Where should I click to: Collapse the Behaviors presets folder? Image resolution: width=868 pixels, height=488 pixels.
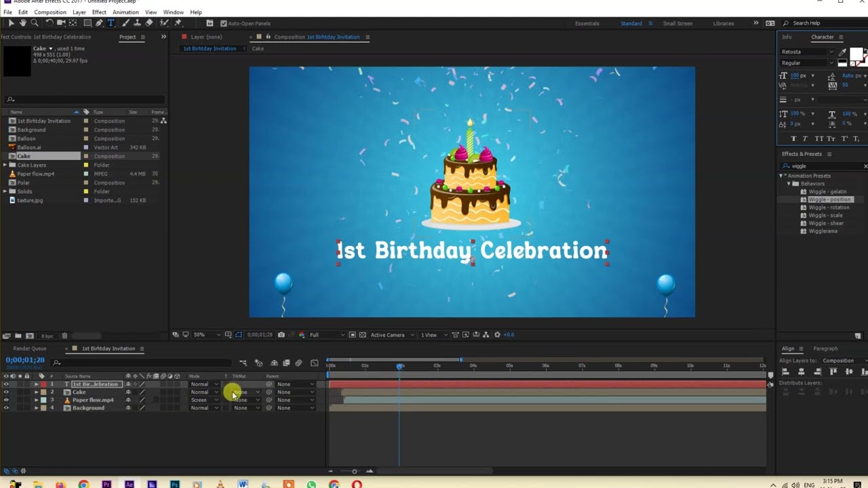click(x=789, y=184)
